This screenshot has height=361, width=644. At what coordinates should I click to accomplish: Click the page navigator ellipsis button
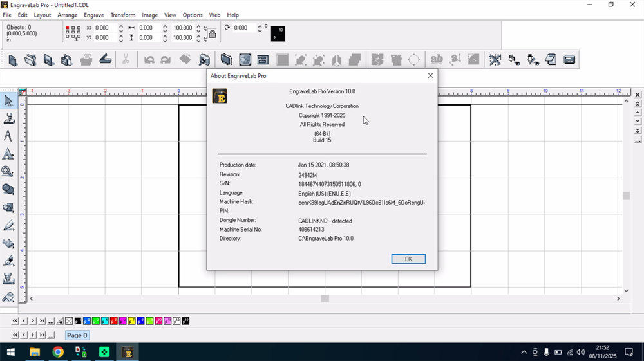click(51, 335)
